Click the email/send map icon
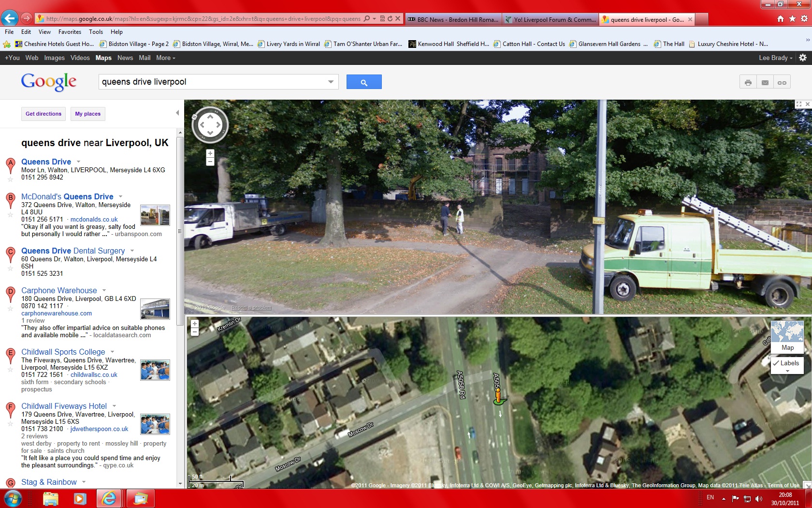Image resolution: width=812 pixels, height=508 pixels. click(x=765, y=83)
